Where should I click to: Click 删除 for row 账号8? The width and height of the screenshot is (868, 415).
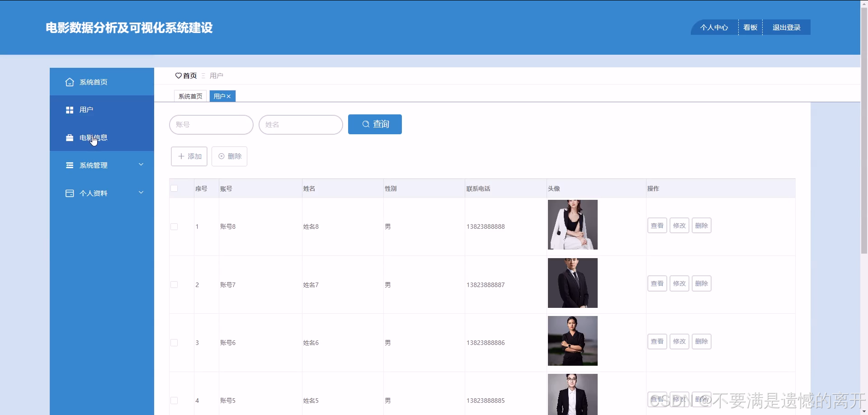(702, 226)
